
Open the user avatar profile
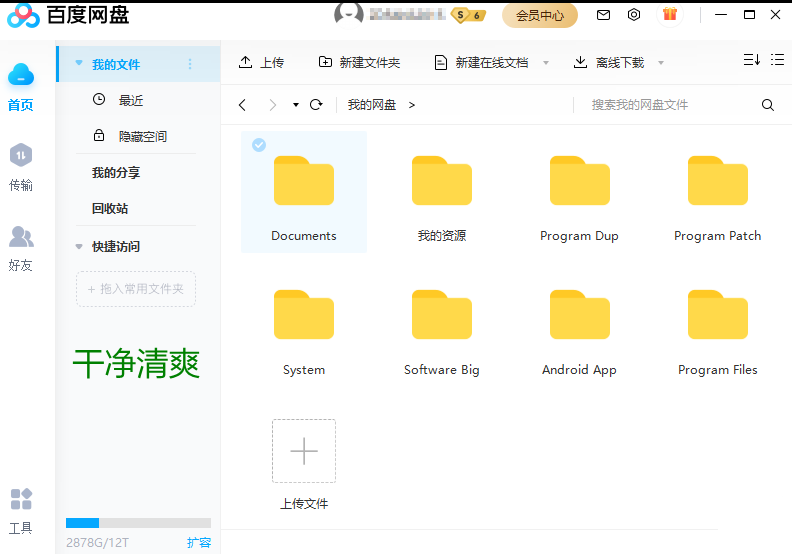(349, 14)
